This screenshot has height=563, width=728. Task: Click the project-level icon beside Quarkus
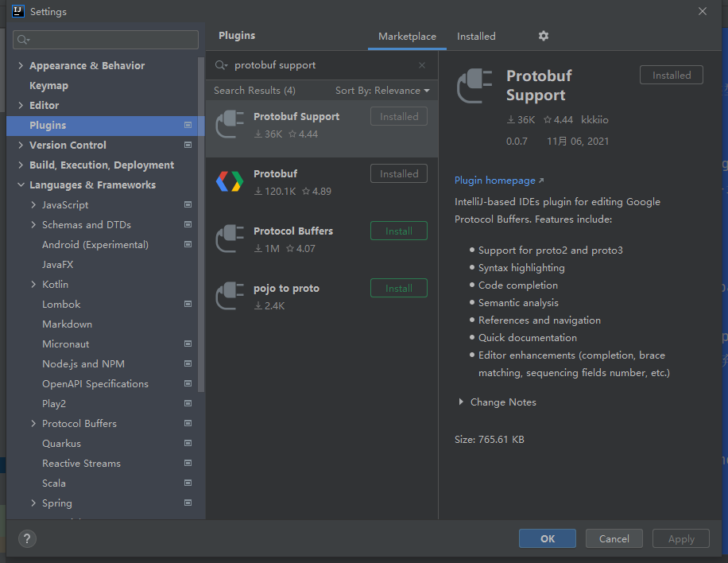188,443
